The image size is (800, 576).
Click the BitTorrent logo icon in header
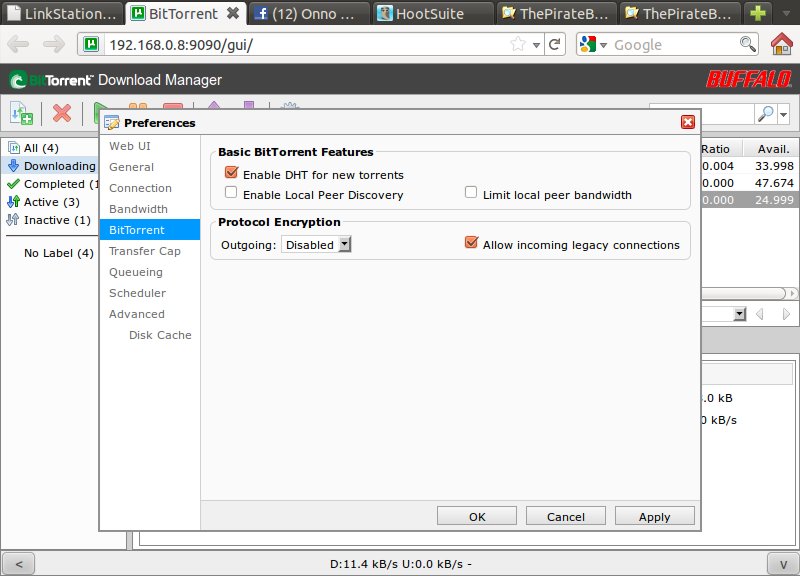point(18,80)
